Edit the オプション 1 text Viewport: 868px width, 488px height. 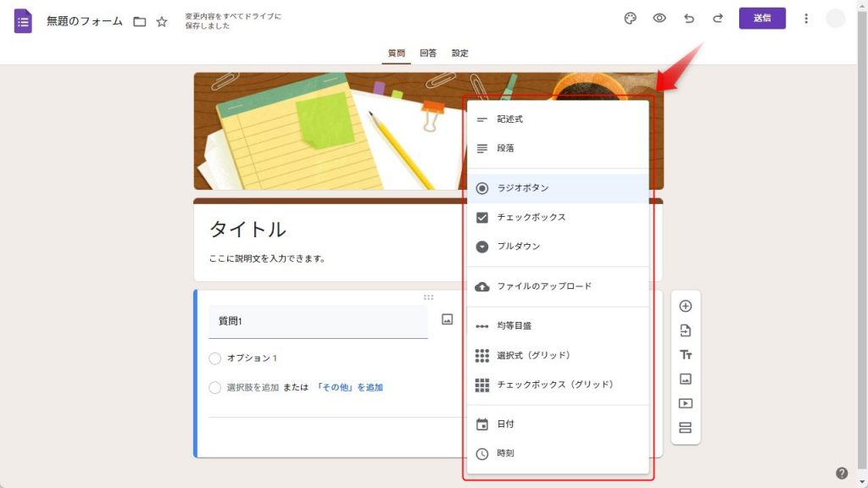pyautogui.click(x=252, y=358)
